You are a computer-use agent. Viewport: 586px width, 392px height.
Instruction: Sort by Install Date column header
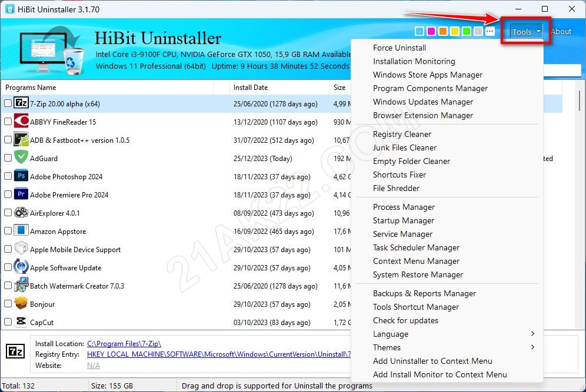279,88
